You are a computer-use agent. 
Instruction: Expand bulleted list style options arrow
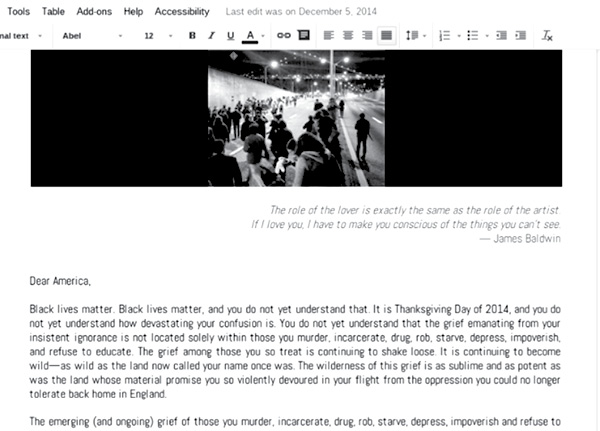(487, 36)
